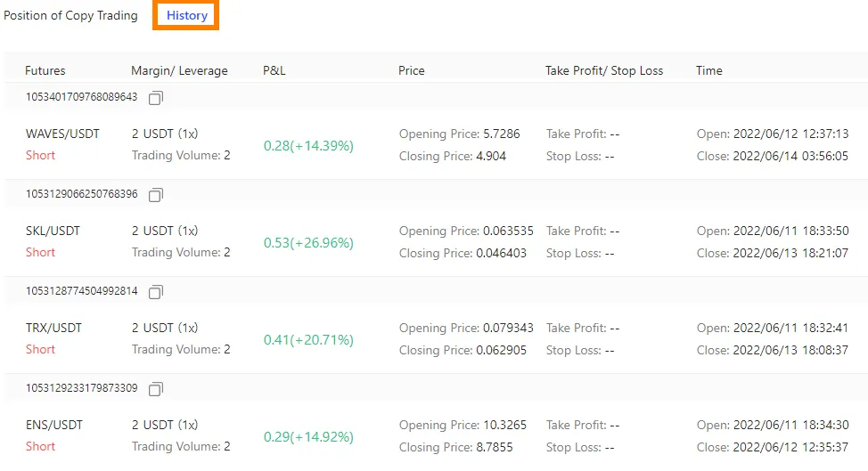Click ENS P&L value 0.29(+14.92%)
The height and width of the screenshot is (471, 868).
coord(308,437)
